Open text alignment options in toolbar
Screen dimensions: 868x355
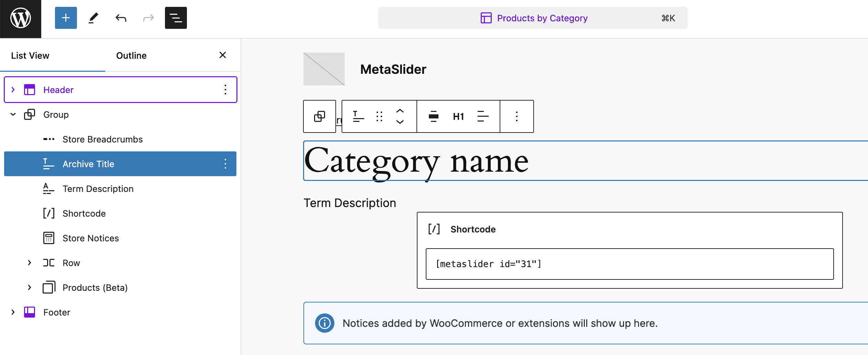(x=483, y=116)
